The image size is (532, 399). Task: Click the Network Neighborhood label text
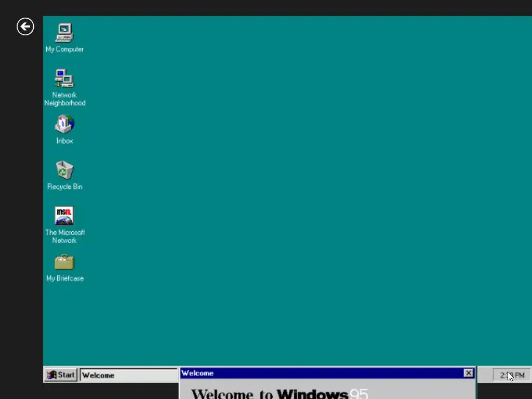tap(65, 99)
